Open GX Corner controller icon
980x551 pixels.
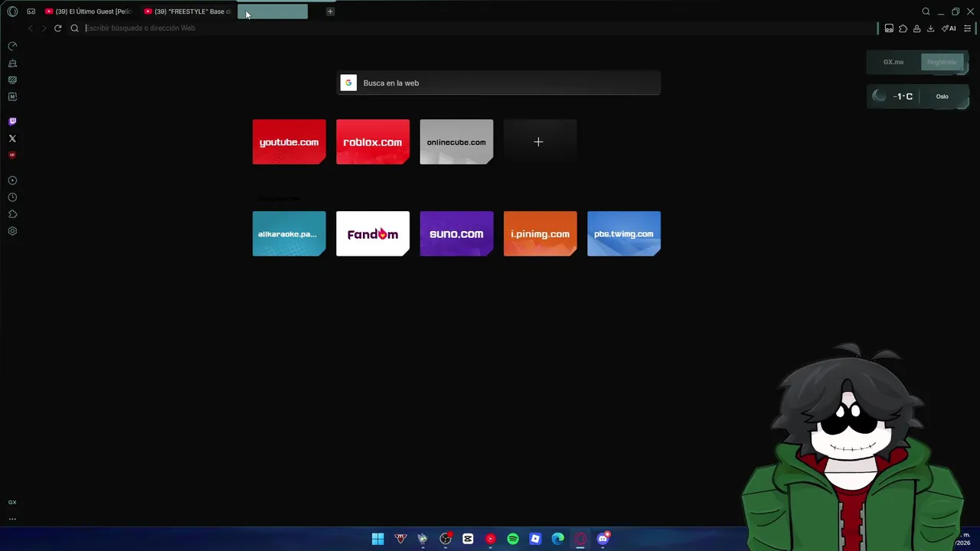[x=31, y=11]
